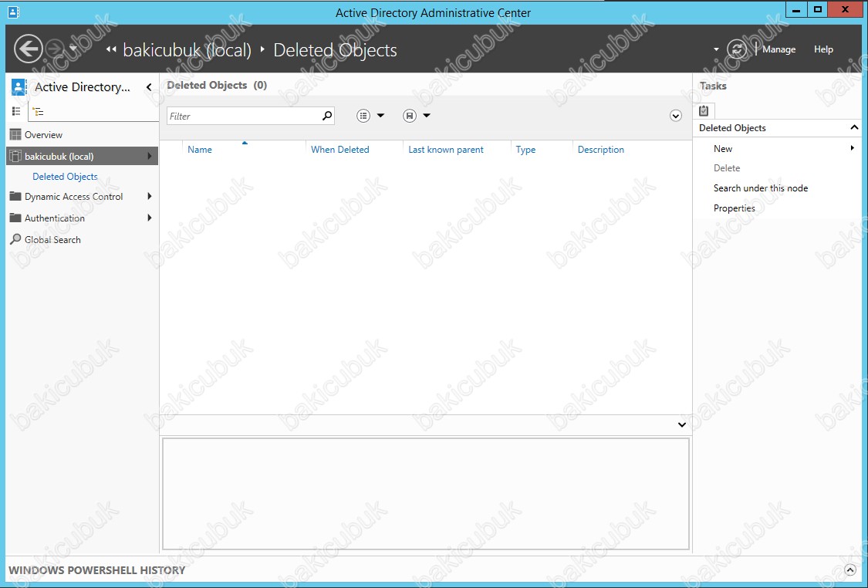The image size is (868, 588).
Task: Click the Tasks pane clipboard icon
Action: click(704, 110)
